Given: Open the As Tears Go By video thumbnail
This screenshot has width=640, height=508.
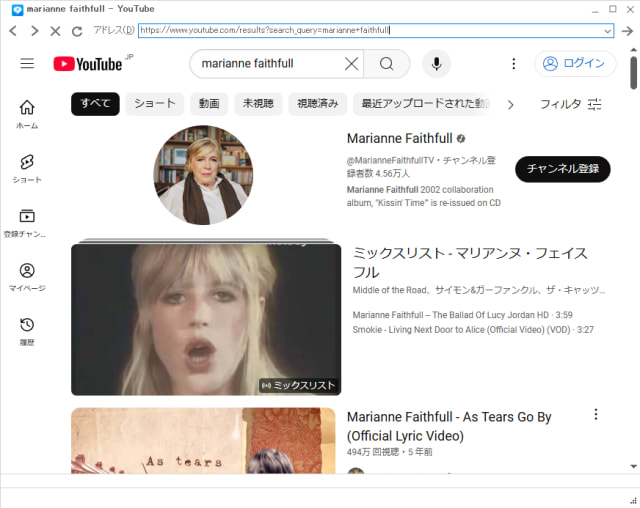Looking at the screenshot, I should pyautogui.click(x=203, y=441).
